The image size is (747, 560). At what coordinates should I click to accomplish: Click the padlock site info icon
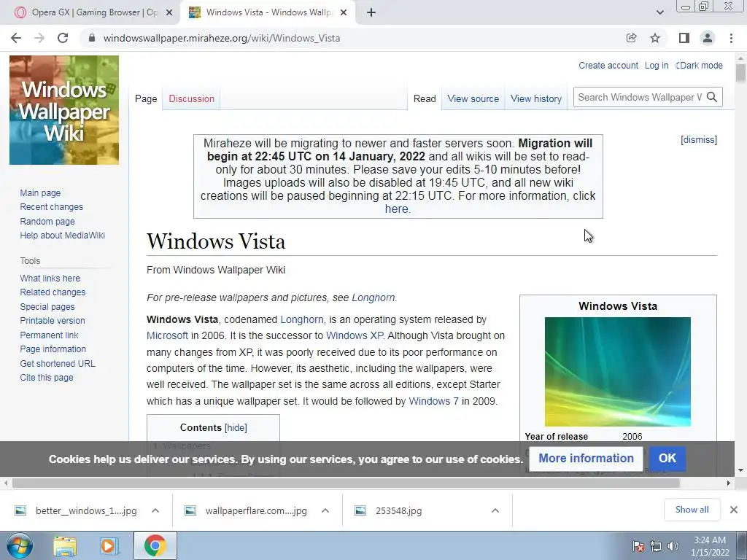tap(92, 38)
